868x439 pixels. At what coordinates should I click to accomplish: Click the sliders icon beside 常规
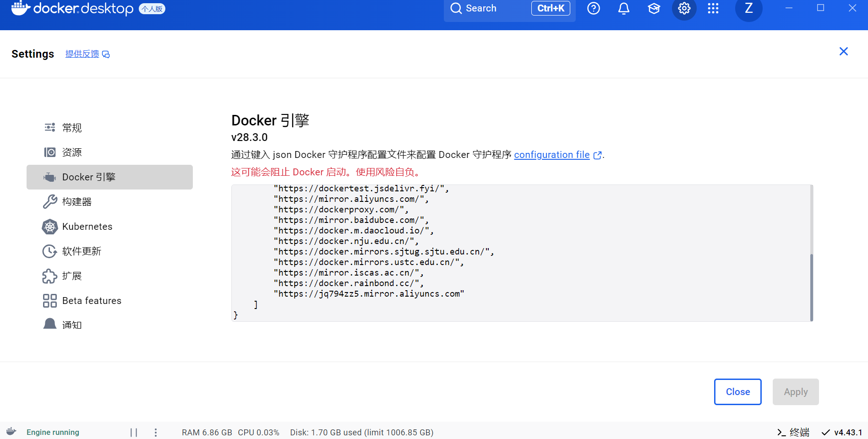point(50,127)
